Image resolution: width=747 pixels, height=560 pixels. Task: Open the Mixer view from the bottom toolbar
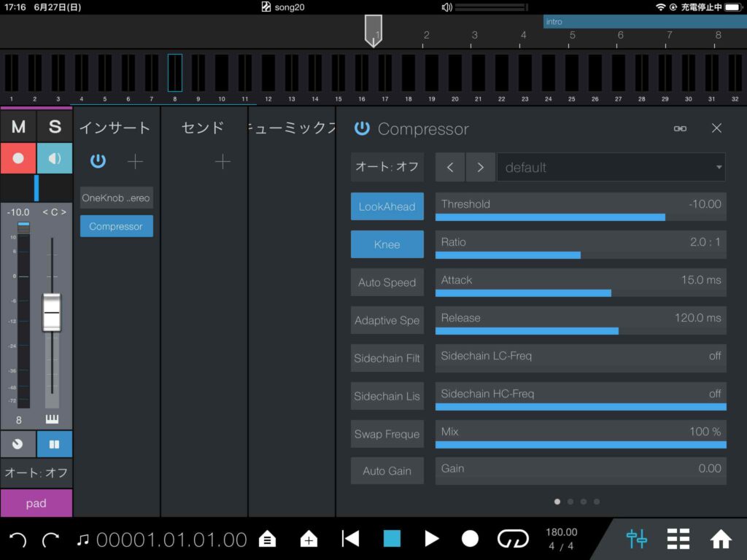pos(636,538)
